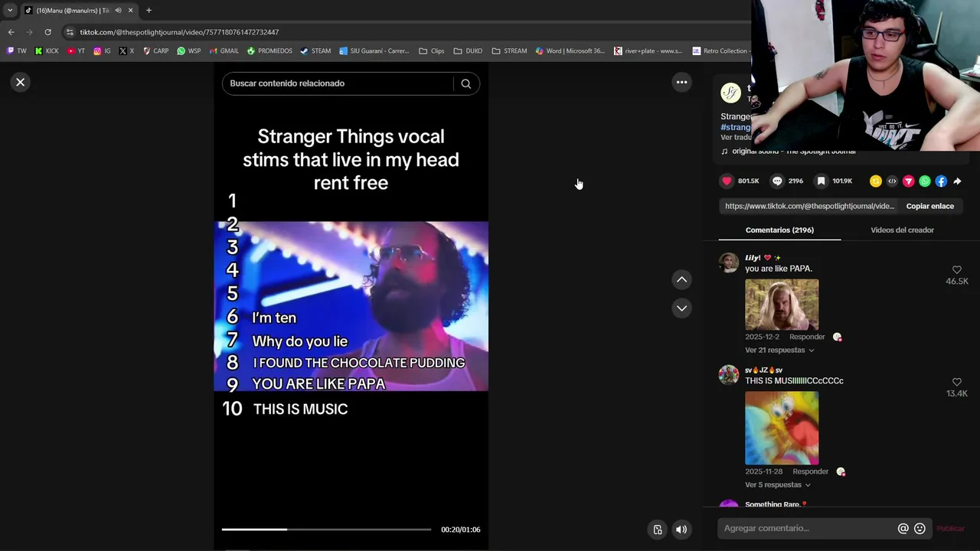
Task: Open comments via speech bubble icon
Action: click(777, 181)
